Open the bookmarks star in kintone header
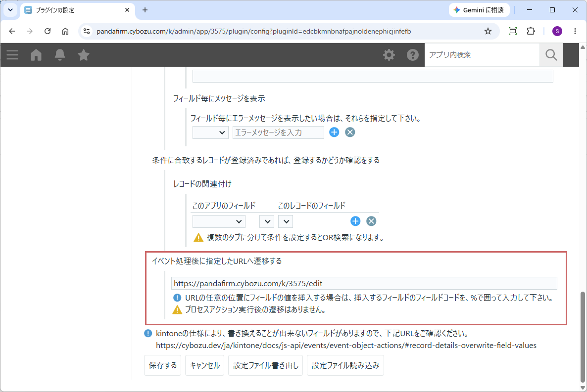The width and height of the screenshot is (587, 392). (84, 55)
